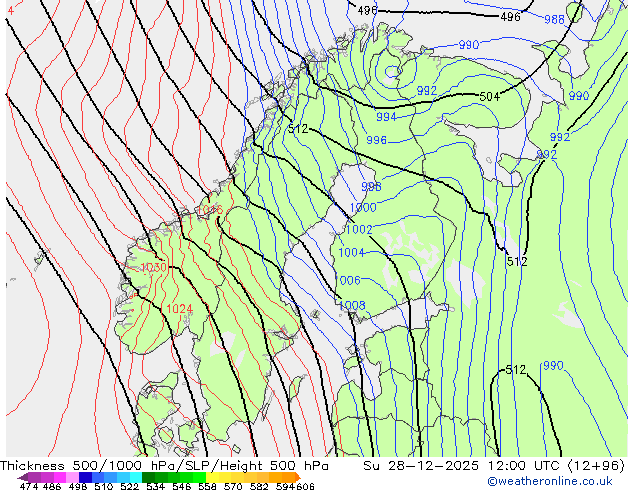This screenshot has height=490, width=634.
Task: Click the cyan swatch in thickness legend
Action: [x=136, y=477]
